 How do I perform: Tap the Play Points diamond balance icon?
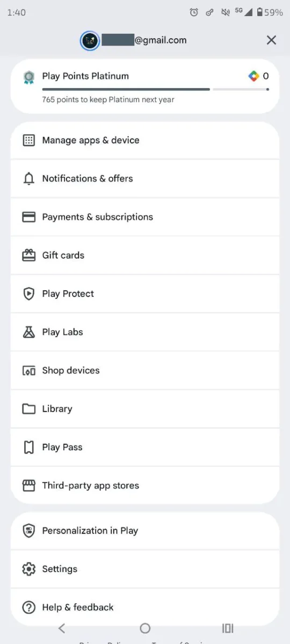[253, 76]
